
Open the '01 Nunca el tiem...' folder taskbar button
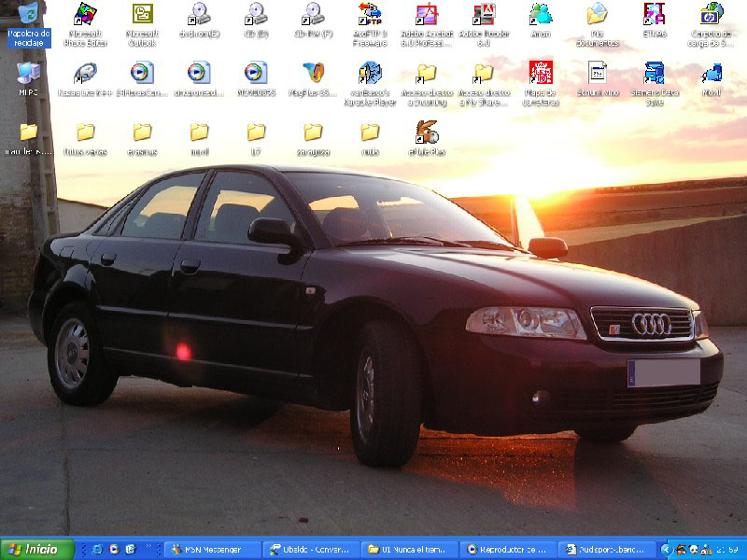(409, 550)
